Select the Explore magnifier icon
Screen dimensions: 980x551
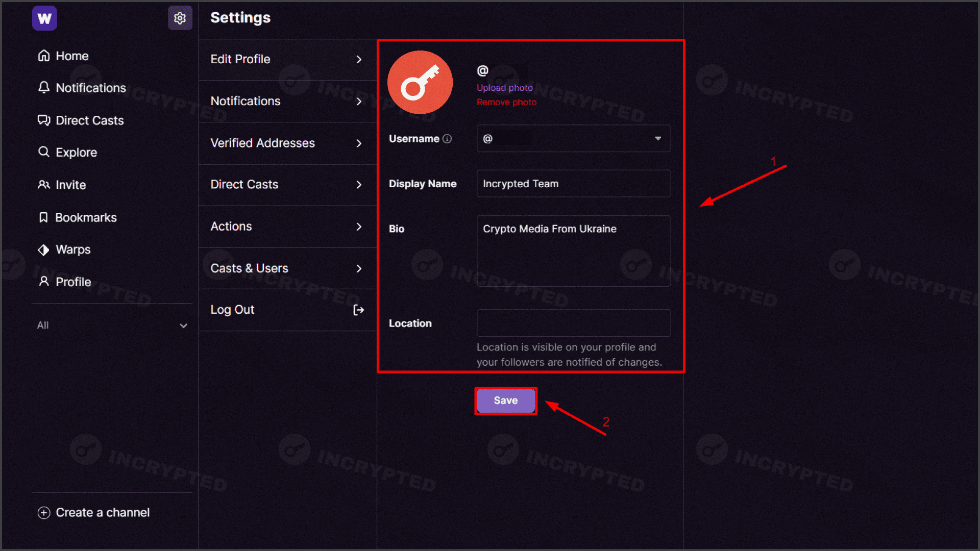click(43, 152)
